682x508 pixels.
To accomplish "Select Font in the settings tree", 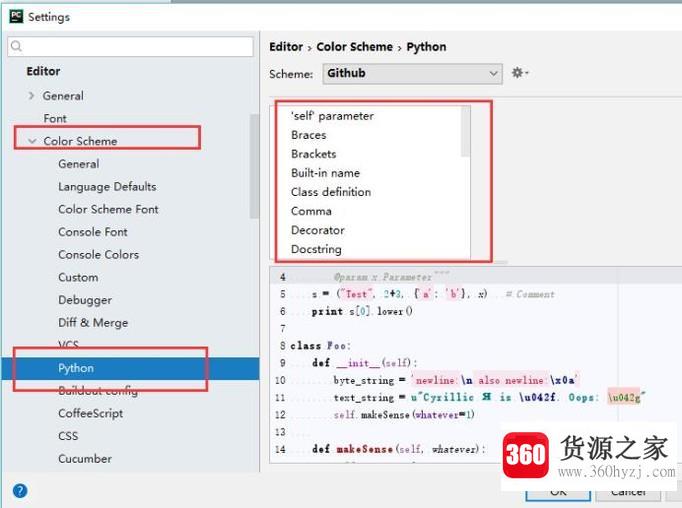I will point(55,118).
